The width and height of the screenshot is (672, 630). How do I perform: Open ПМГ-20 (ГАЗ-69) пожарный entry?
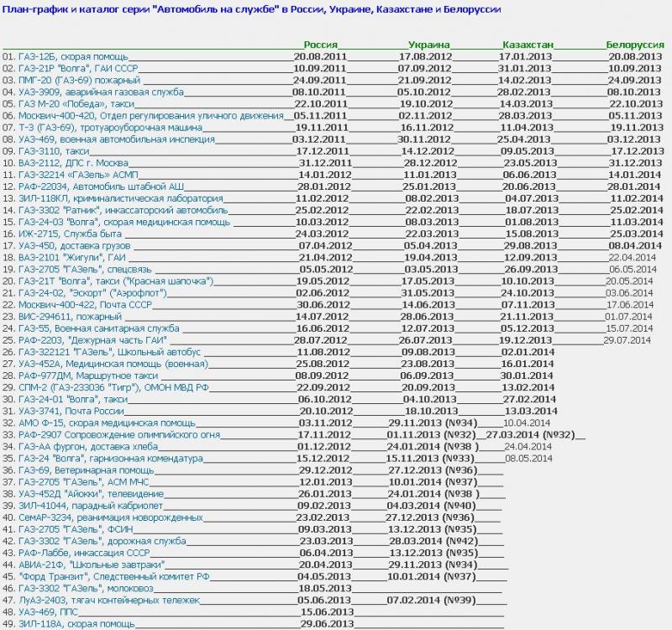pos(79,80)
